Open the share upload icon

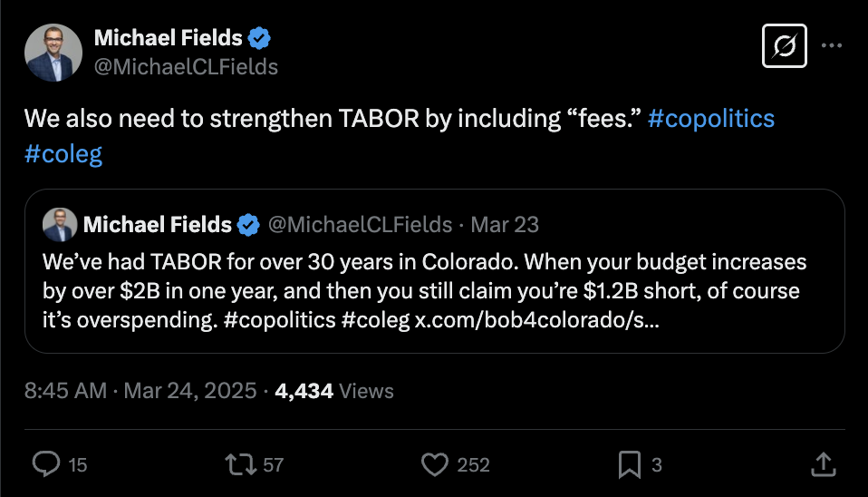[x=823, y=464]
